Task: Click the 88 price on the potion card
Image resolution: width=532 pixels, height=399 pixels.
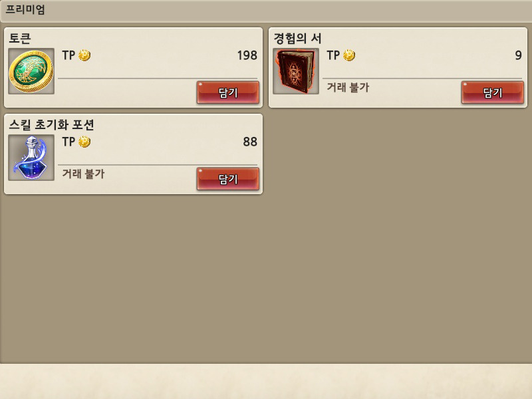Action: coord(250,142)
